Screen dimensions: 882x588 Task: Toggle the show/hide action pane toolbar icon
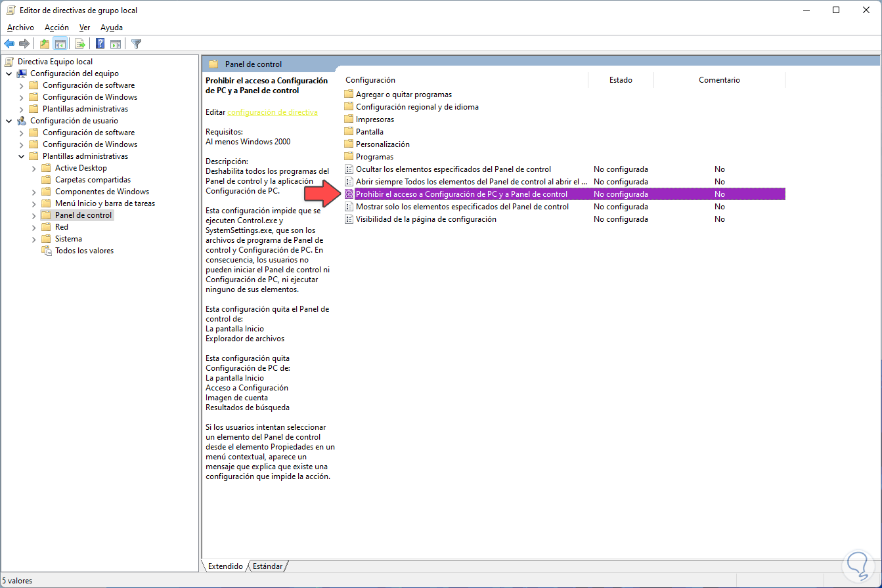click(116, 44)
